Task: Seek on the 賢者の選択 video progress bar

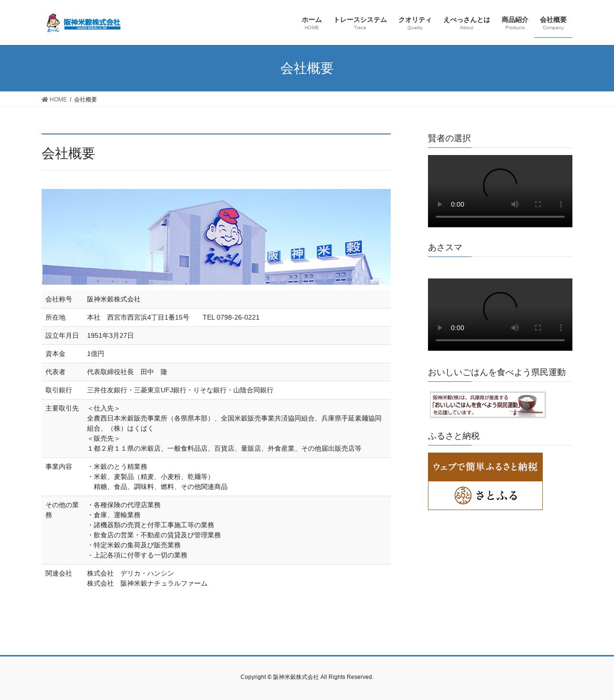Action: [x=500, y=217]
